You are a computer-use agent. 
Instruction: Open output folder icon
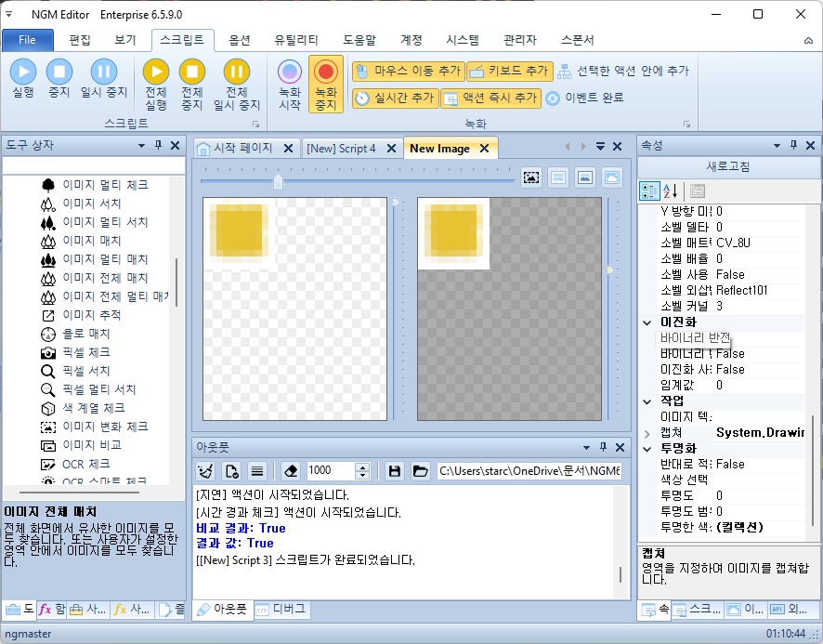(420, 471)
